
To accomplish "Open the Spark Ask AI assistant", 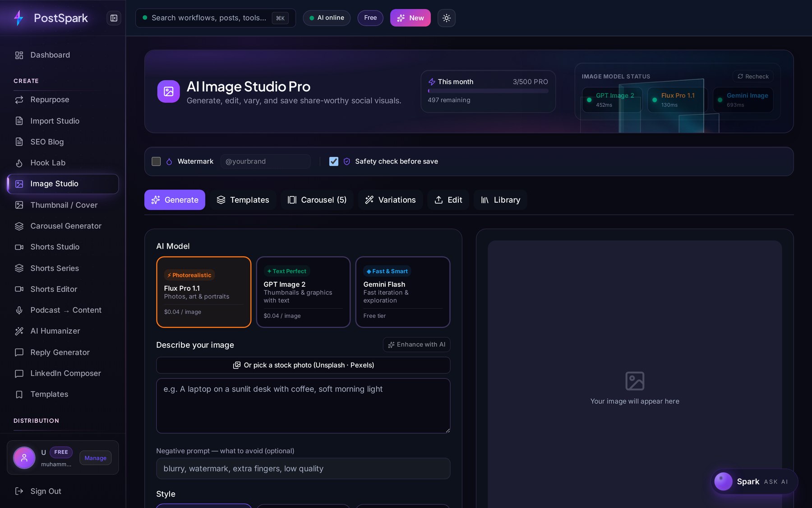I will pyautogui.click(x=754, y=482).
